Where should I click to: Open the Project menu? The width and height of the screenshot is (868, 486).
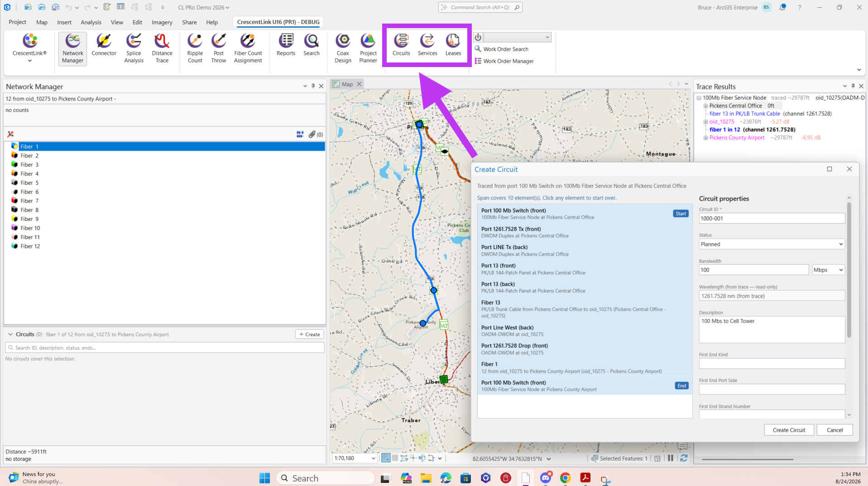pyautogui.click(x=17, y=22)
